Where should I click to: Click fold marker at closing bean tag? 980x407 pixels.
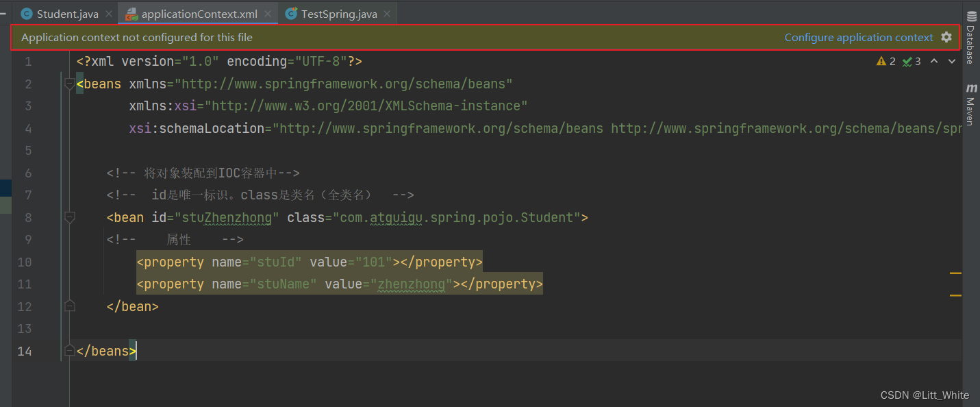69,306
